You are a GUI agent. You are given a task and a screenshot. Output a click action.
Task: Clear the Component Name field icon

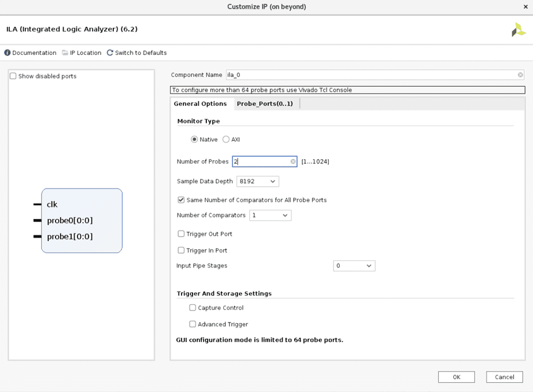[x=520, y=75]
